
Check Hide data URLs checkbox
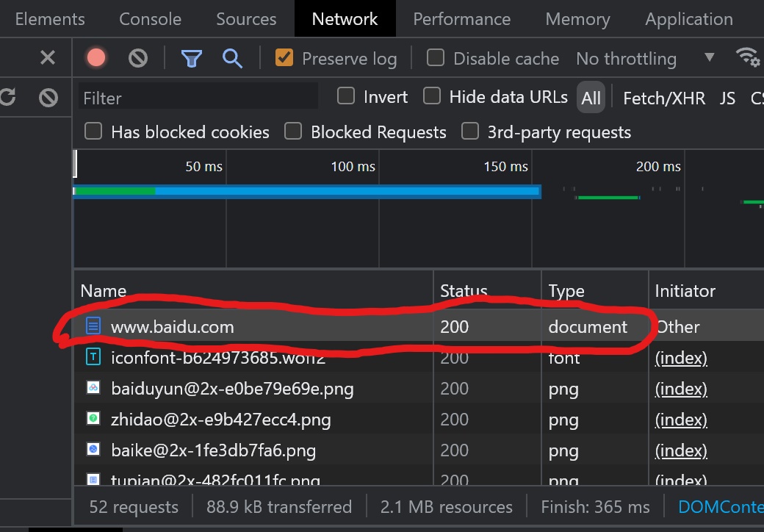(432, 96)
